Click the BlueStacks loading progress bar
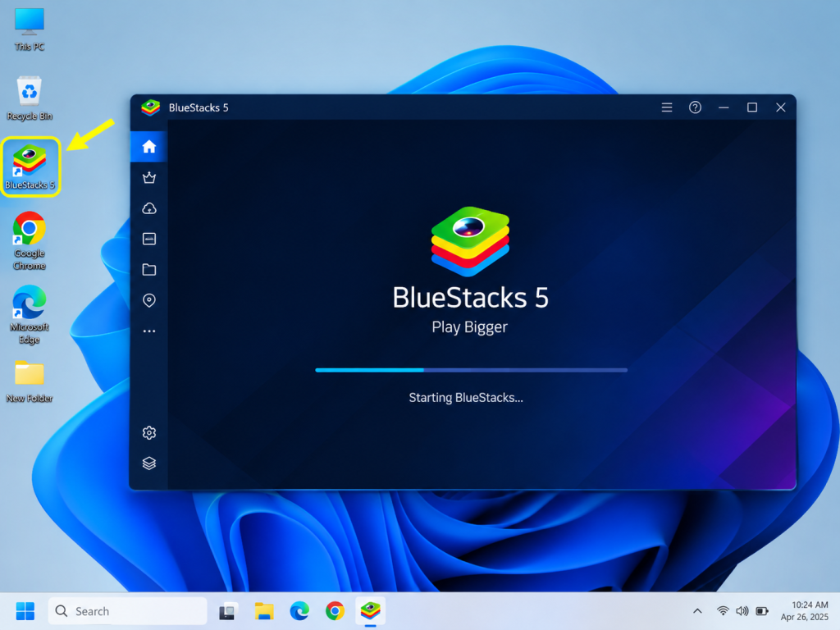 click(472, 370)
